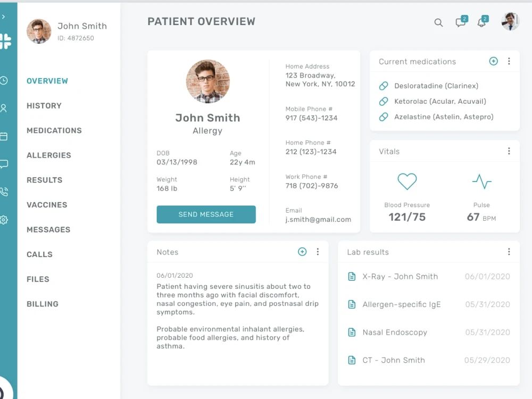532x399 pixels.
Task: Switch to the ALLERGIES section
Action: pos(48,155)
